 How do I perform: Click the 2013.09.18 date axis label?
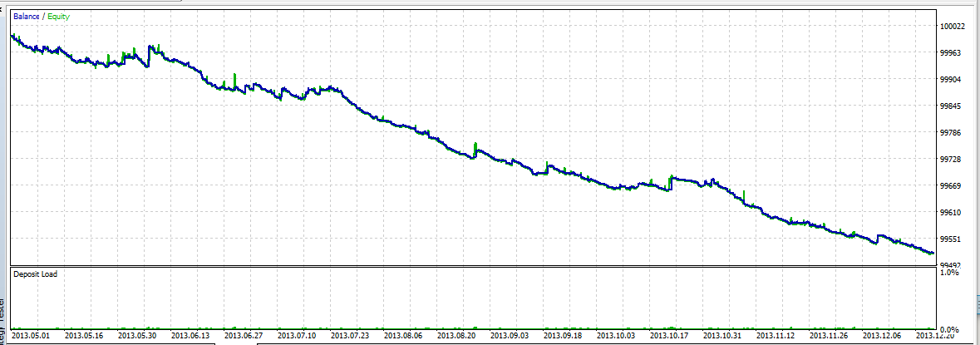click(x=561, y=335)
